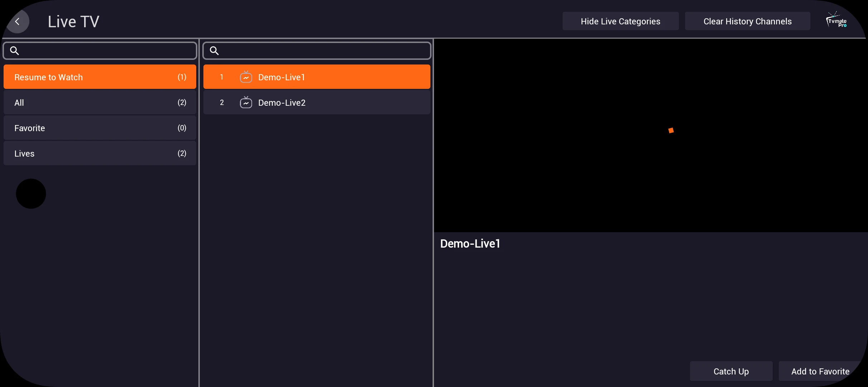868x387 pixels.
Task: Play channel Demo-Live1 from the list
Action: click(x=317, y=77)
